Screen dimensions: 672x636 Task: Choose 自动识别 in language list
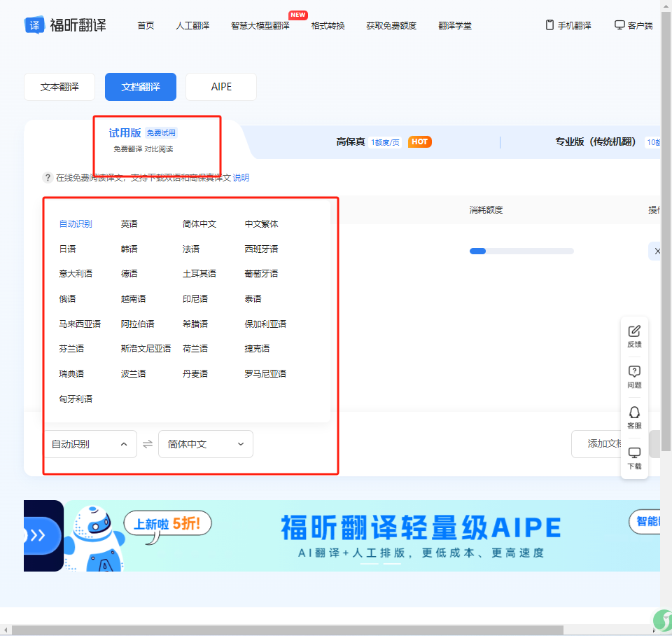[76, 224]
